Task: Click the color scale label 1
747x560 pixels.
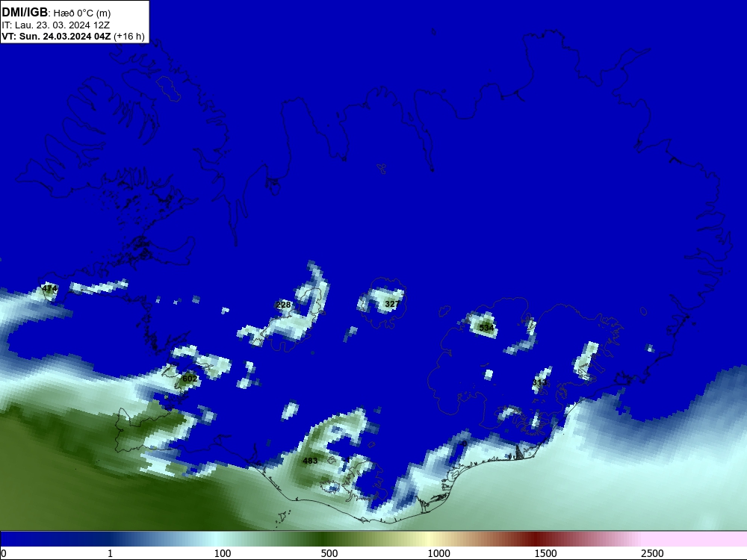Action: 110,553
